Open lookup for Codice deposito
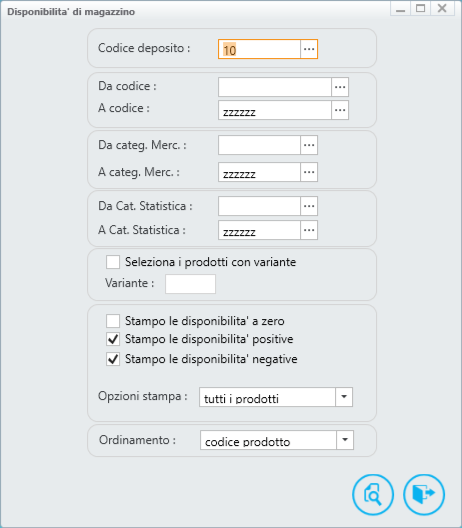462x528 pixels. click(x=309, y=49)
